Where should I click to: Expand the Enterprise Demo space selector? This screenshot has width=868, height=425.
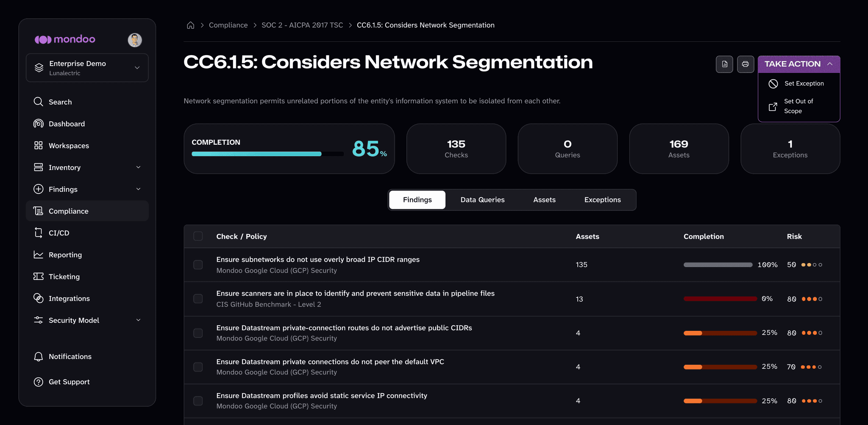[87, 68]
